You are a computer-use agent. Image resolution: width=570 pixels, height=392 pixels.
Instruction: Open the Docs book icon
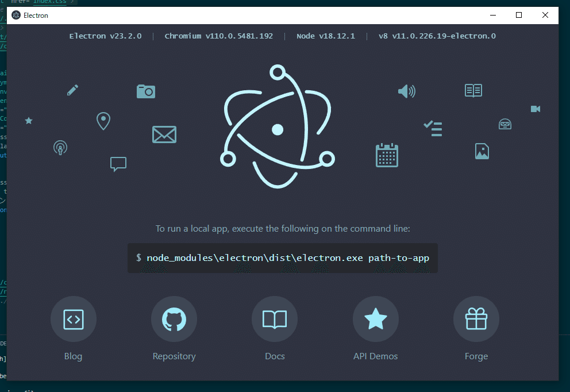click(x=275, y=319)
